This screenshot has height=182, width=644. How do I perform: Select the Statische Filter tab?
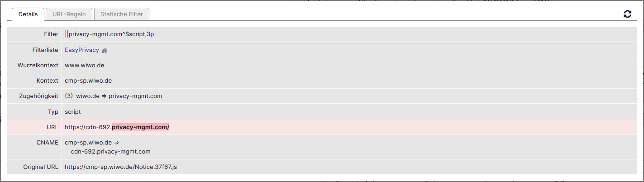121,14
